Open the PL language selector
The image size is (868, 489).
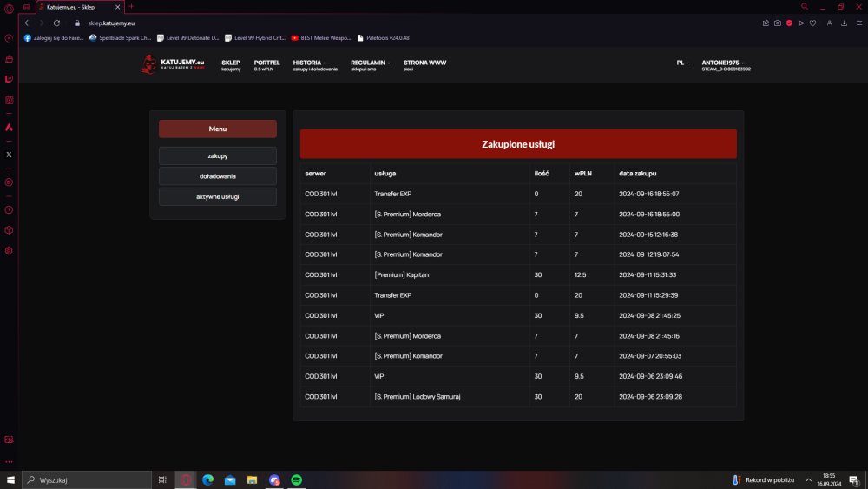682,63
